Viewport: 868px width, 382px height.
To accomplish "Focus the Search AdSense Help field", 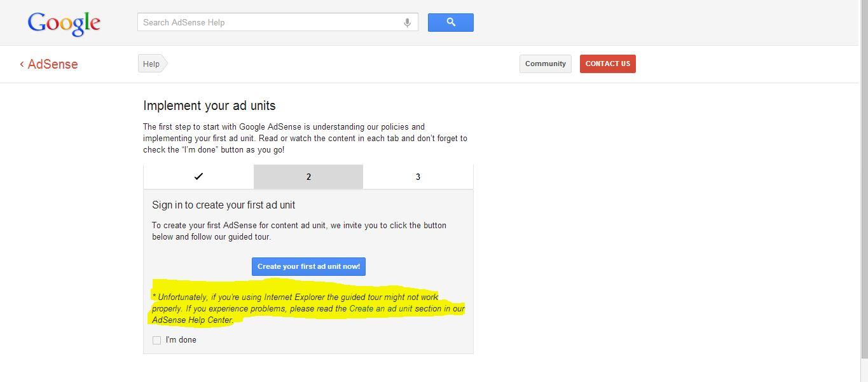I will pyautogui.click(x=278, y=22).
